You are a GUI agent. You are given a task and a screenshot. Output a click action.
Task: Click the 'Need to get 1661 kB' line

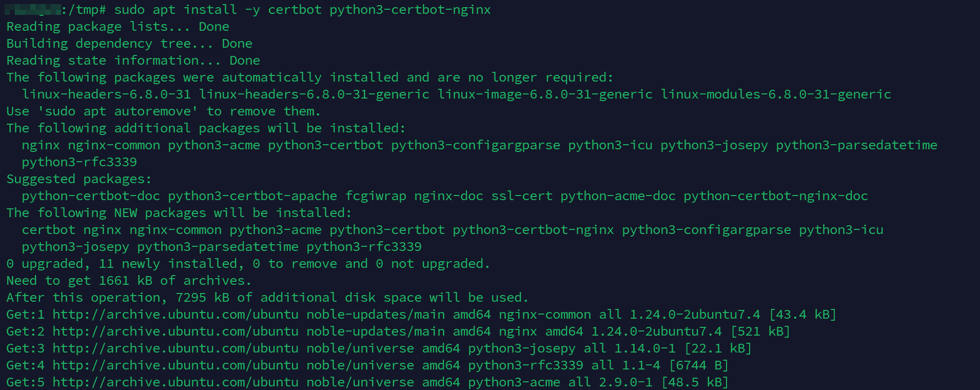129,281
